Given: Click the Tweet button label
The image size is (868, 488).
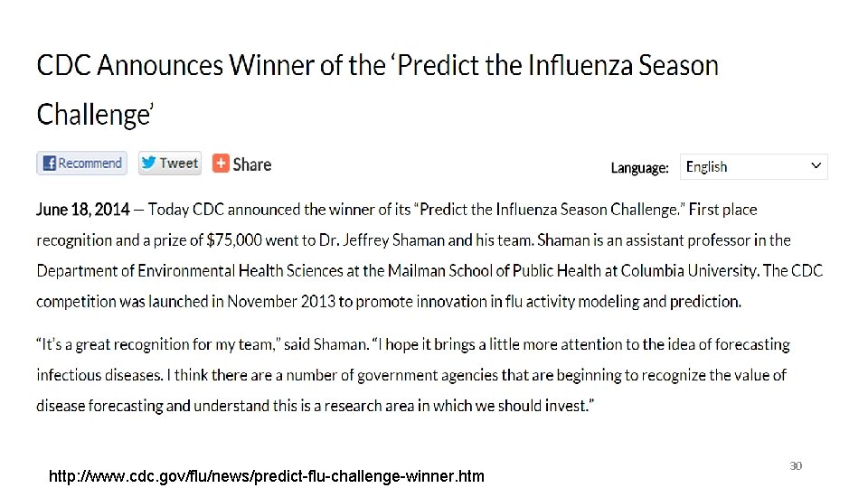Looking at the screenshot, I should pyautogui.click(x=179, y=164).
